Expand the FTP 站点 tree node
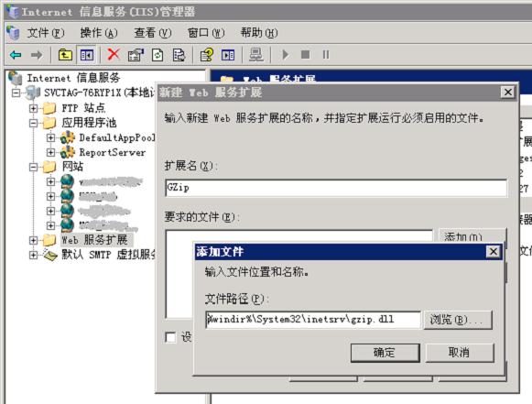This screenshot has height=404, width=532. click(x=33, y=108)
